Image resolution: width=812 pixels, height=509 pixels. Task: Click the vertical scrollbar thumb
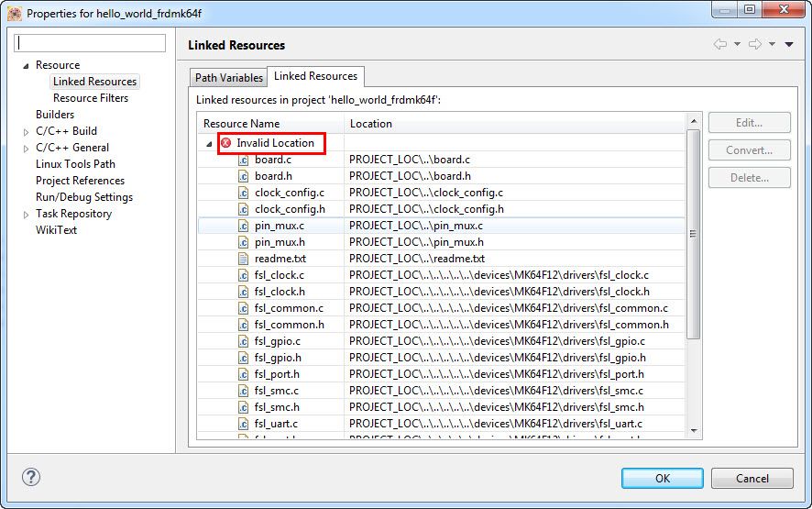click(x=694, y=234)
